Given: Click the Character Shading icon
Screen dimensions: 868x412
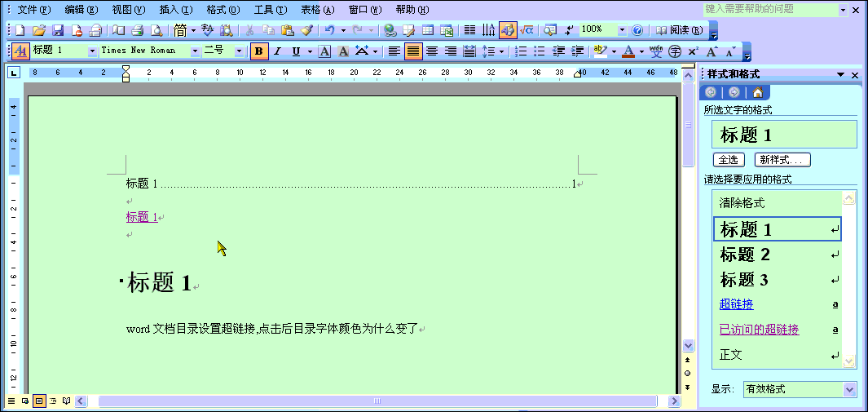Looking at the screenshot, I should 343,51.
